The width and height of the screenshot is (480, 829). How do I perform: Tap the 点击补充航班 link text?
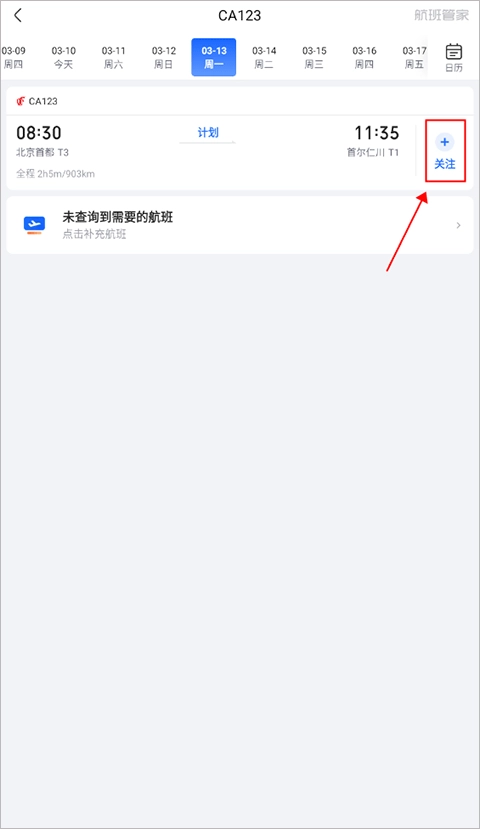(x=94, y=234)
